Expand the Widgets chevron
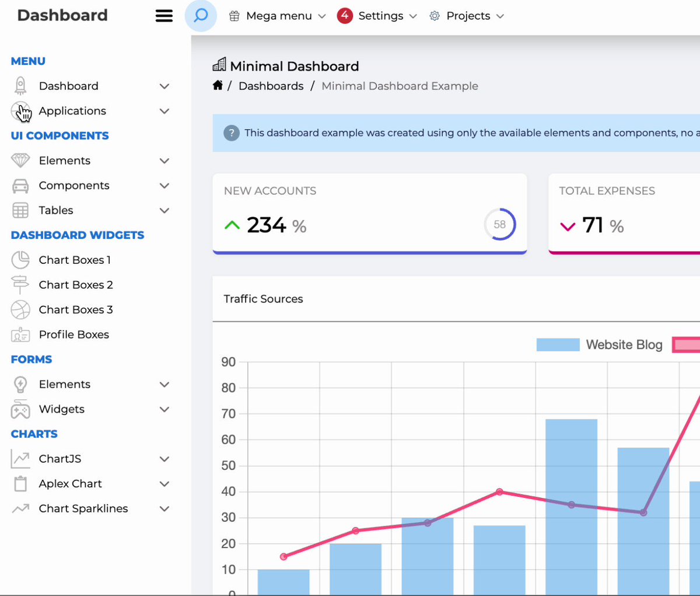This screenshot has width=700, height=596. (x=164, y=409)
